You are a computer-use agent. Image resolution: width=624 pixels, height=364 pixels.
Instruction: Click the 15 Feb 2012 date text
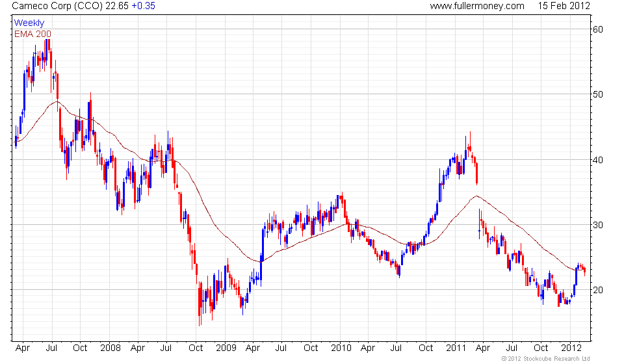click(x=564, y=6)
